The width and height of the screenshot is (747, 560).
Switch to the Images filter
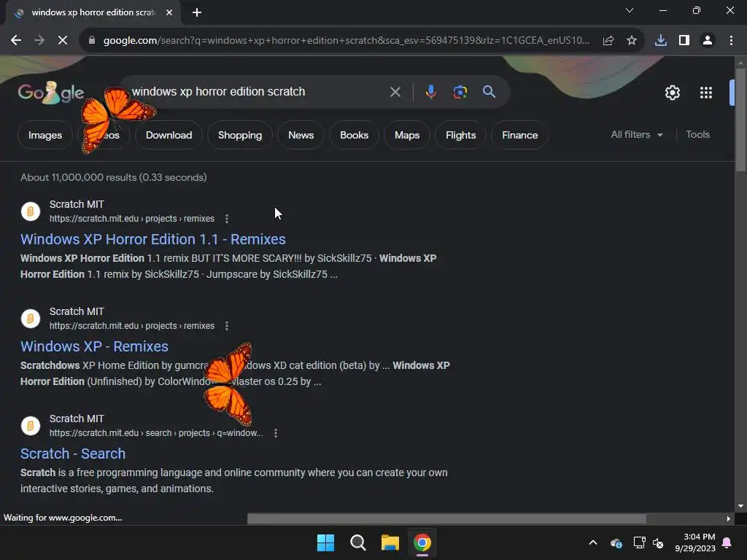(44, 135)
